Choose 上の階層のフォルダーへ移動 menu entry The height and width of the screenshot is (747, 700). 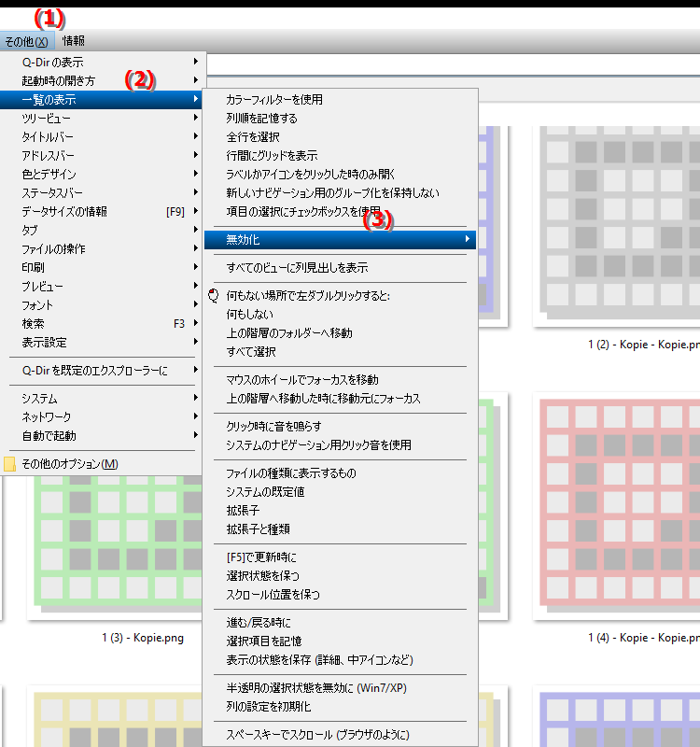click(x=289, y=333)
